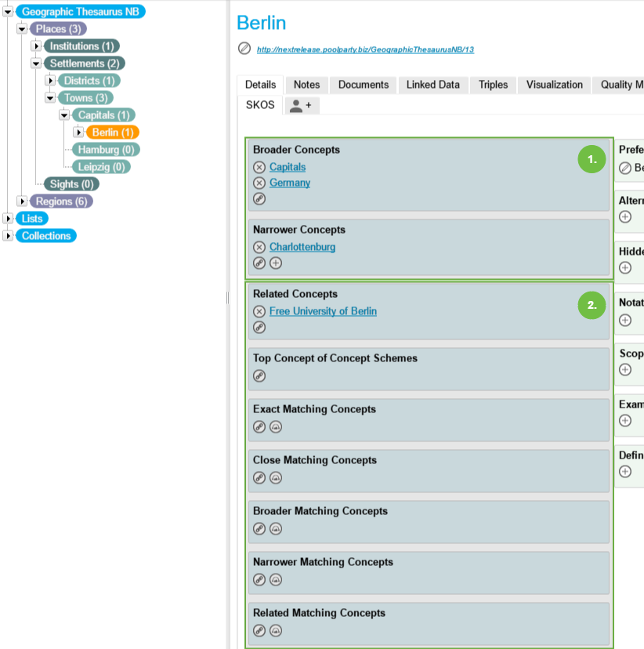This screenshot has width=644, height=649.
Task: Select Hamburg in the concept tree
Action: pyautogui.click(x=107, y=150)
